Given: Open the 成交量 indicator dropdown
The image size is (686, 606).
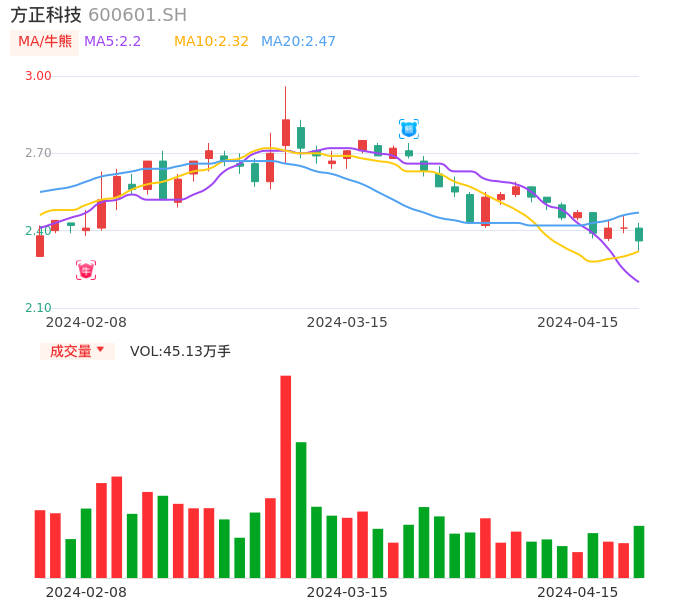Looking at the screenshot, I should (x=77, y=351).
